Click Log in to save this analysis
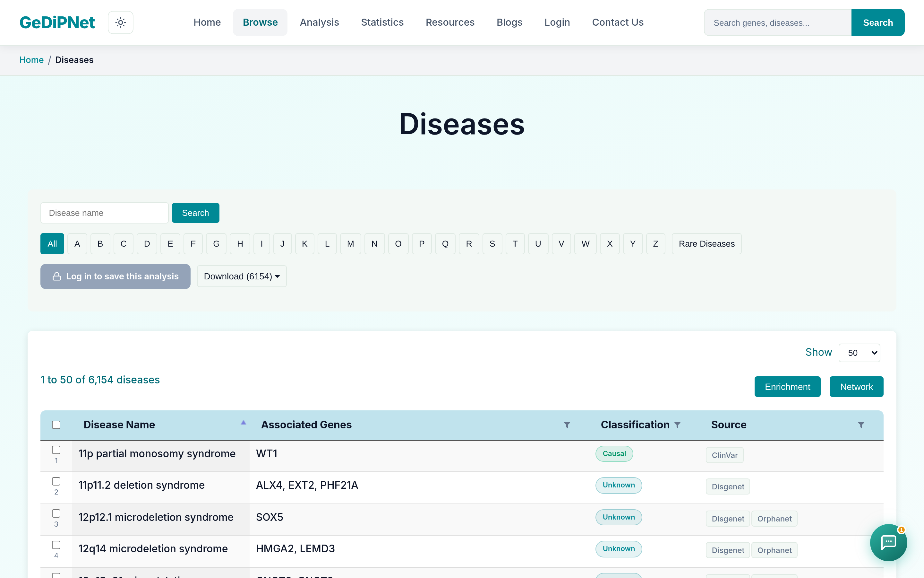This screenshot has height=578, width=924. pos(115,276)
